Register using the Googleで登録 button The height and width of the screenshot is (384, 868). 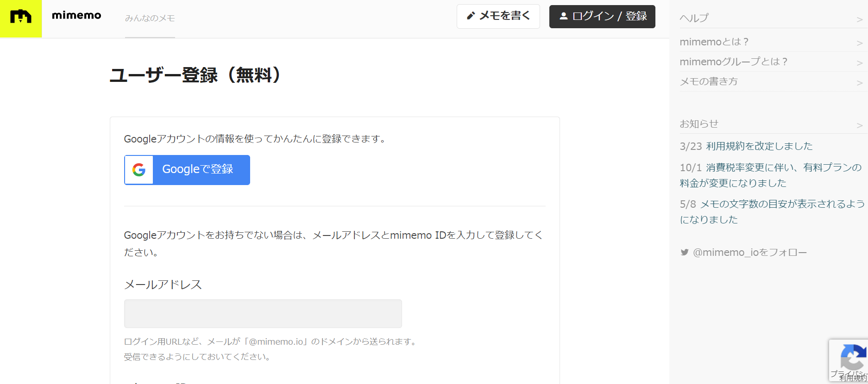(187, 170)
